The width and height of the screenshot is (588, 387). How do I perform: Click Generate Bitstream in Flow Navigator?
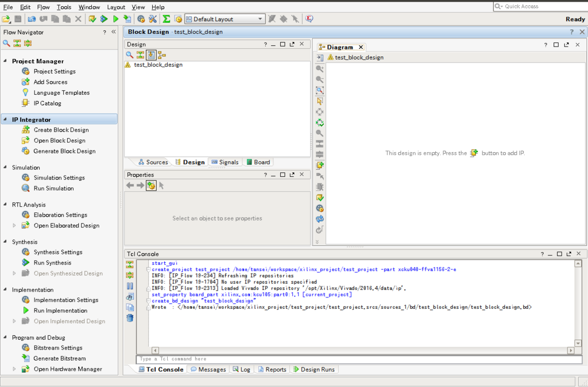coord(59,358)
